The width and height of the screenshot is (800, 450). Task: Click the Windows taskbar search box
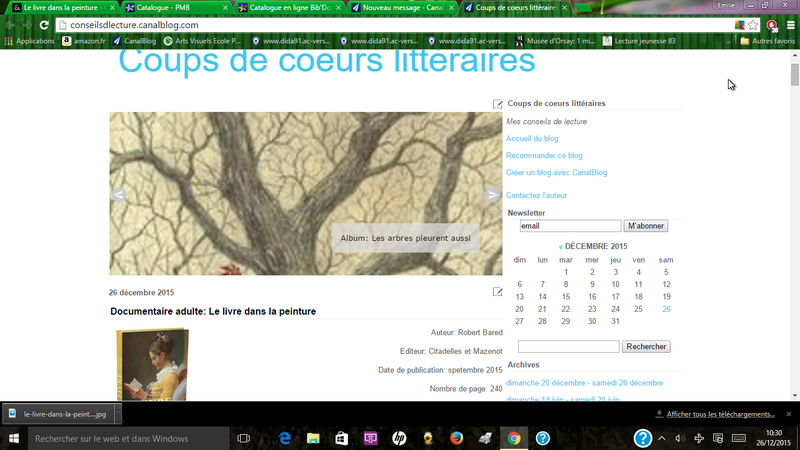128,438
